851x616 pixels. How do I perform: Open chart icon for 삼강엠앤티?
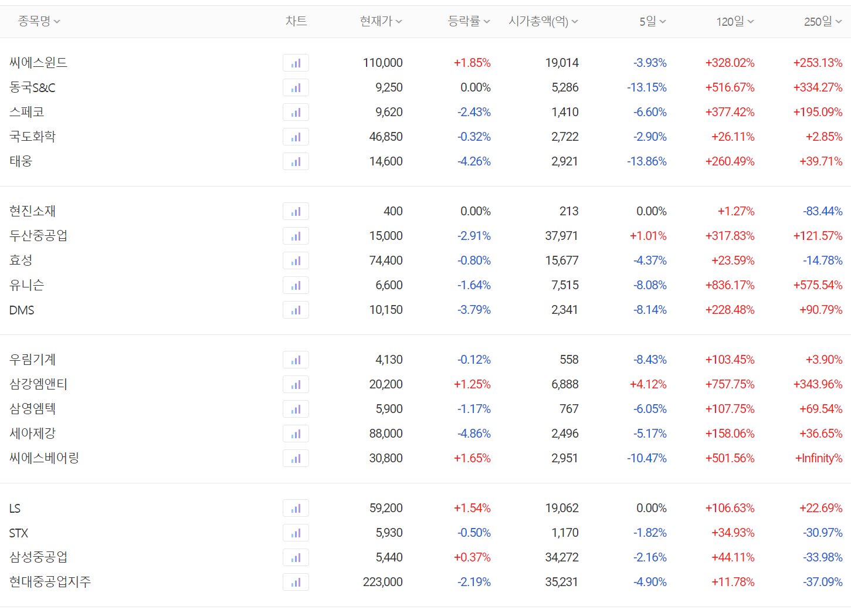coord(296,384)
